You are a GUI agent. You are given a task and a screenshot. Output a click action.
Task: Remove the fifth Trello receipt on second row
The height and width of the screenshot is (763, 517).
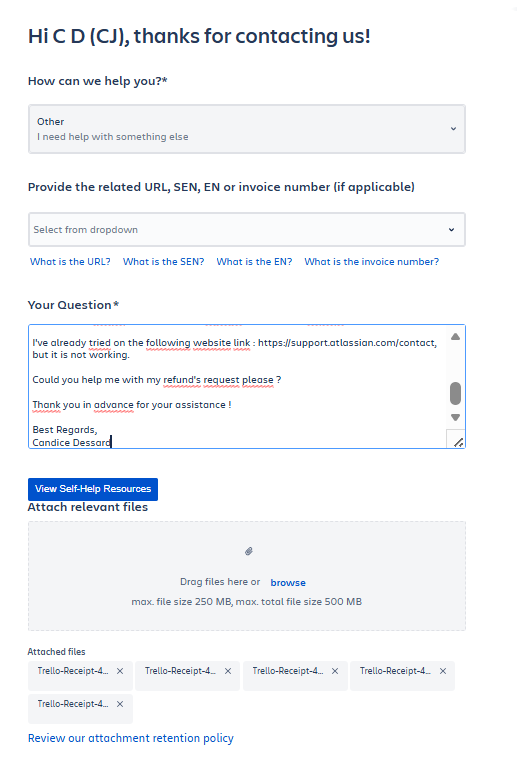click(120, 704)
